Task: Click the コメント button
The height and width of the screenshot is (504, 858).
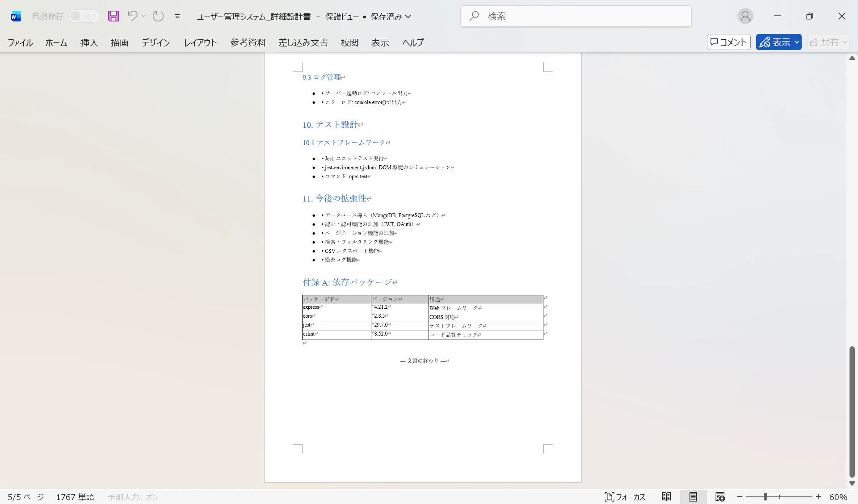Action: click(x=728, y=42)
